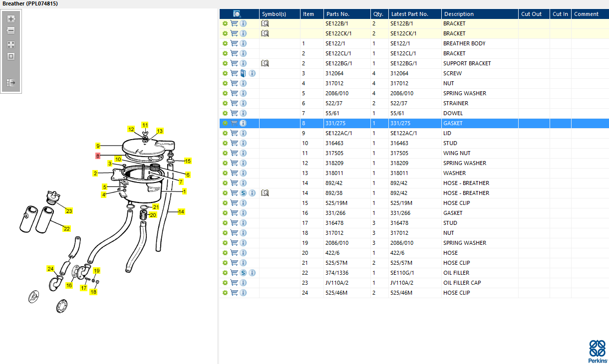Open symbol lookup for SUPPORT BRACKET row
This screenshot has width=609, height=364.
pos(265,63)
